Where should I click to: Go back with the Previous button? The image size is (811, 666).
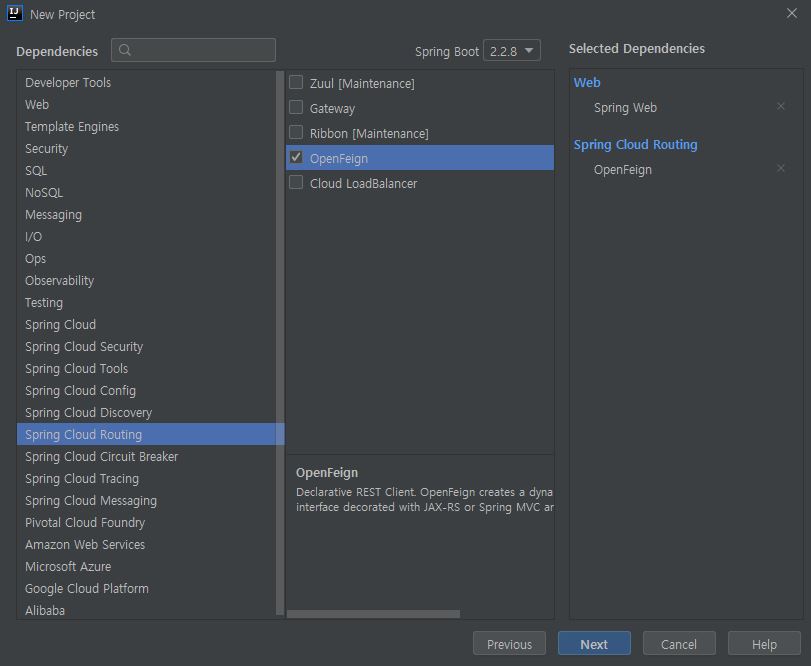[509, 644]
